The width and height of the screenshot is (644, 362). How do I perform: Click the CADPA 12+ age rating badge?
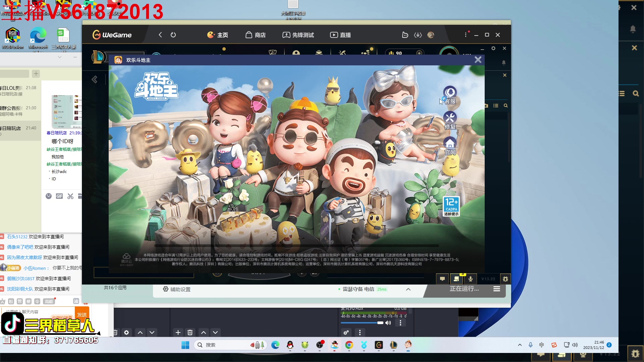click(x=451, y=206)
